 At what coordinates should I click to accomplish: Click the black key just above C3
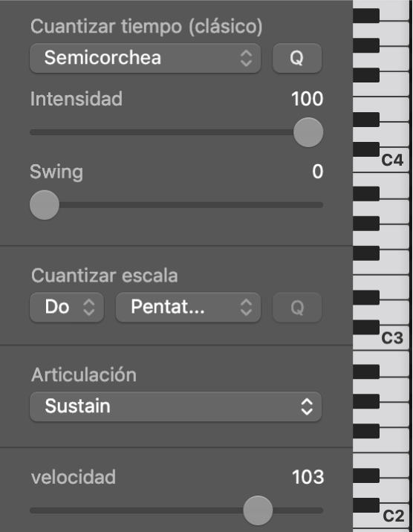(366, 327)
